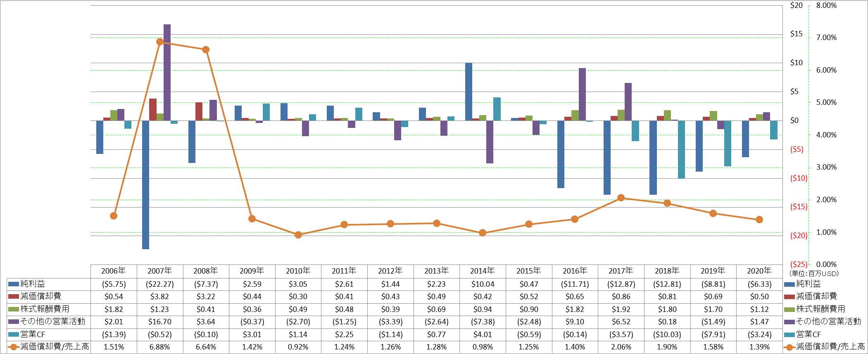Click the 5.00% secondary axis label

coord(826,102)
